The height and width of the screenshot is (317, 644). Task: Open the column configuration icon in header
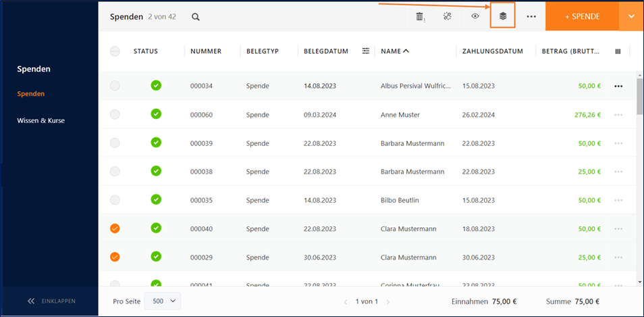coord(618,51)
